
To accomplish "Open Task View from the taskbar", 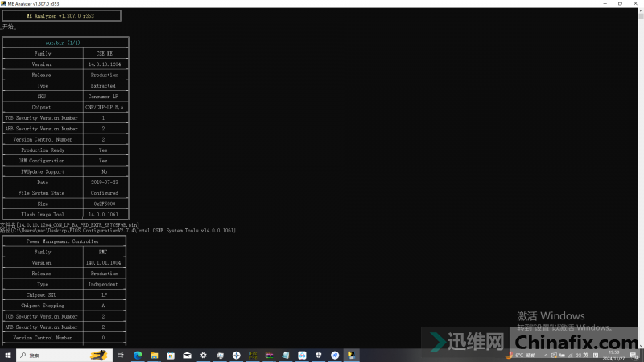I will [120, 356].
